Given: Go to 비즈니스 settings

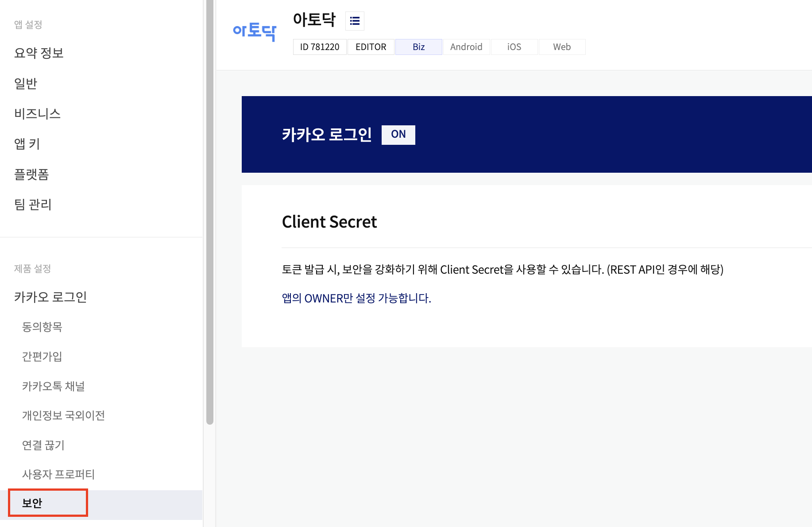Looking at the screenshot, I should point(37,114).
